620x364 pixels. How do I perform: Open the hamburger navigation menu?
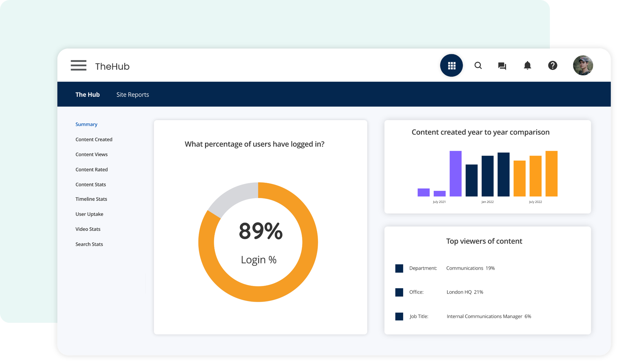(x=78, y=66)
